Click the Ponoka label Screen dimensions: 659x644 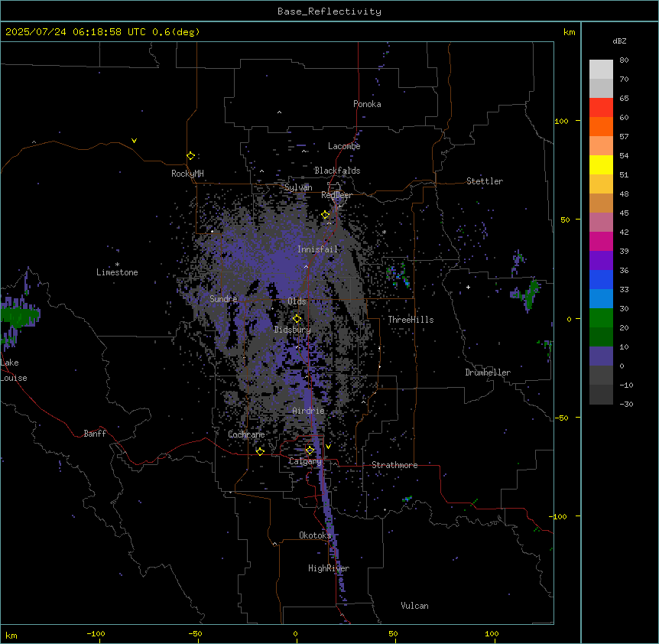coord(367,104)
